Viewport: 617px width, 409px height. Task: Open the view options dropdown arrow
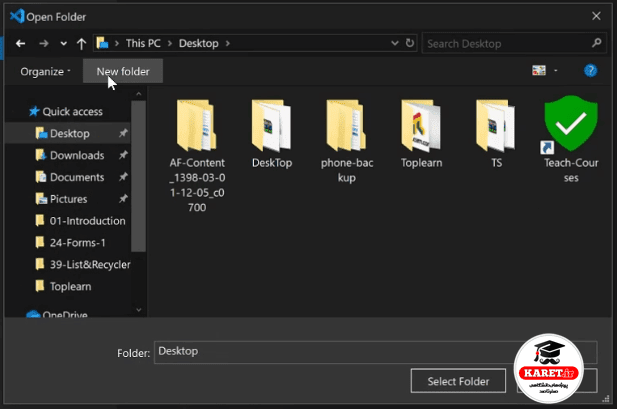click(556, 71)
